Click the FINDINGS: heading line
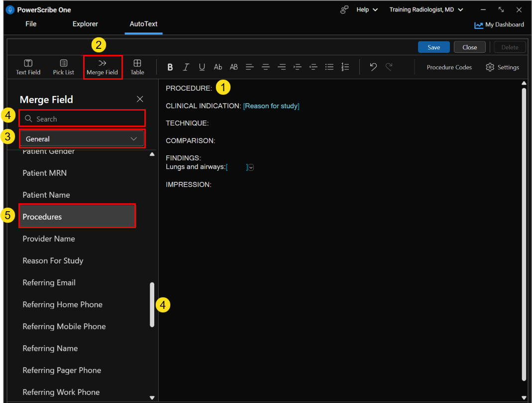The height and width of the screenshot is (403, 532). pos(183,158)
